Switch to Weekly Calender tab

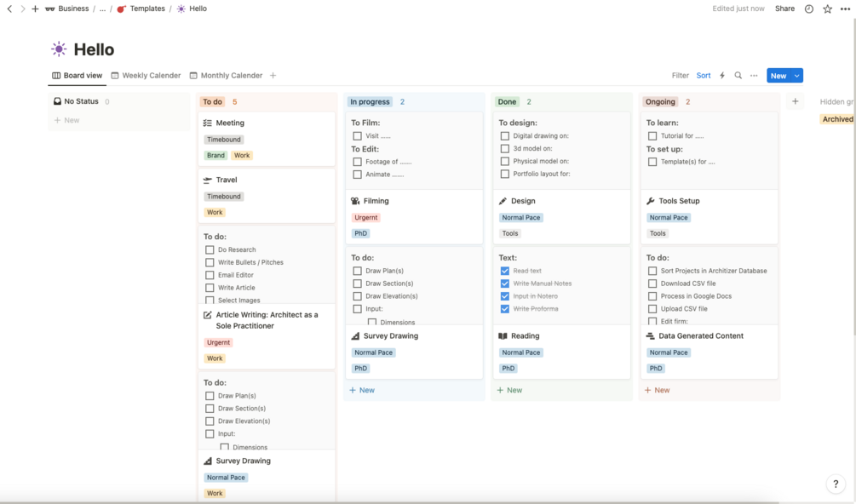coord(146,75)
